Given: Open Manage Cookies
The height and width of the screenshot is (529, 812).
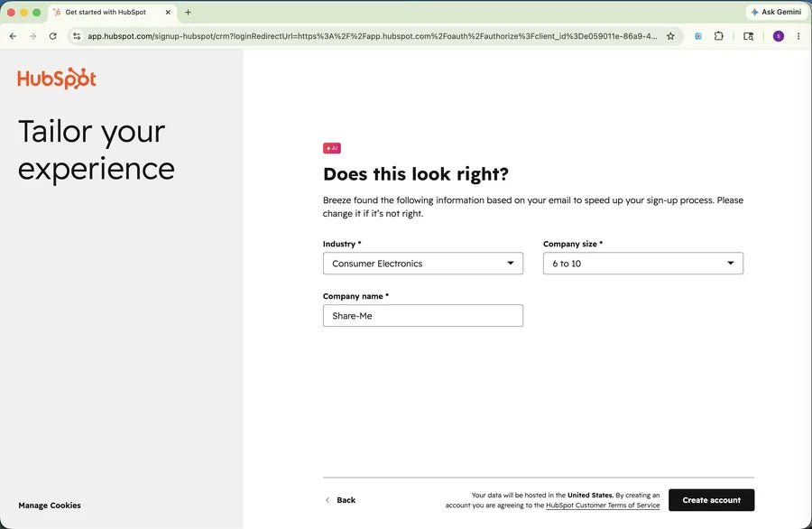Looking at the screenshot, I should (50, 506).
